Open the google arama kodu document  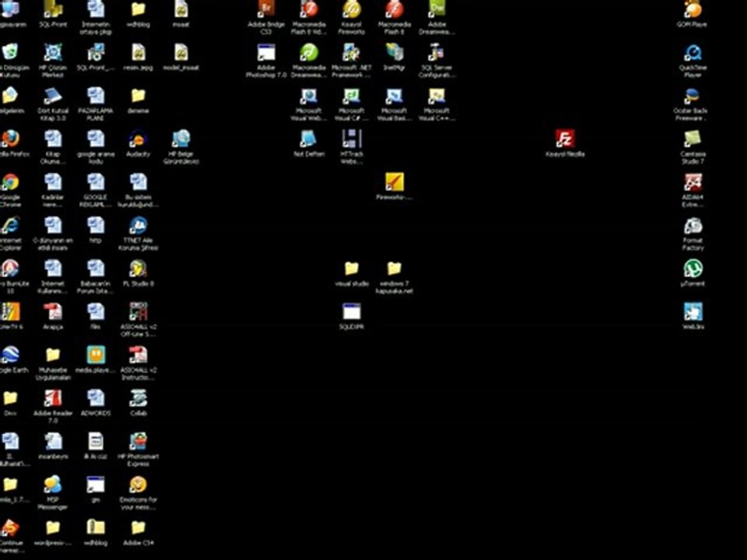(95, 138)
